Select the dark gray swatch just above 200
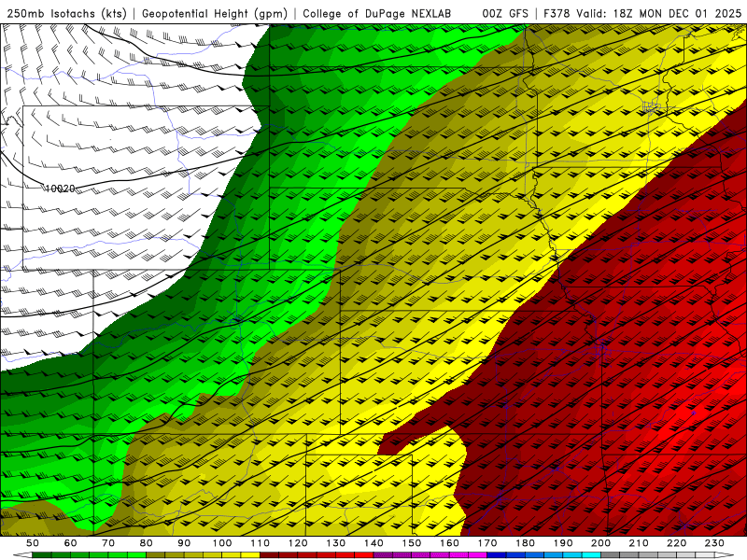This screenshot has width=747, height=560. pyautogui.click(x=611, y=554)
